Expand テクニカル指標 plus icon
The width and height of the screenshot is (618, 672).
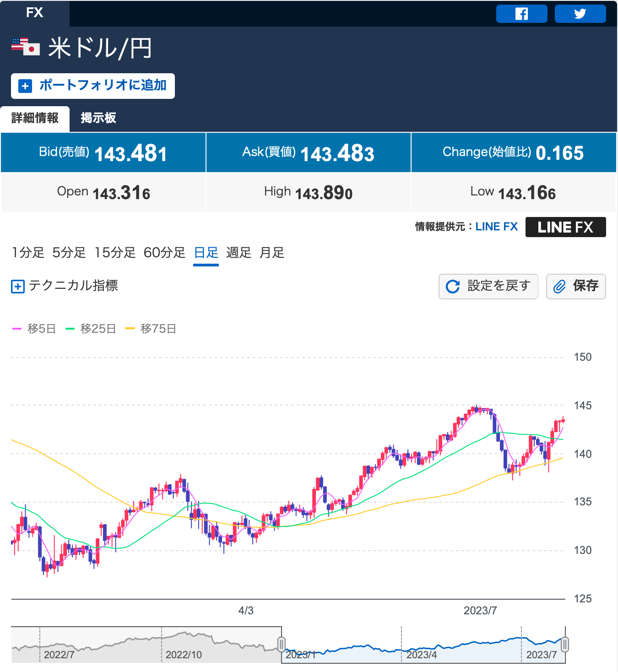point(17,287)
